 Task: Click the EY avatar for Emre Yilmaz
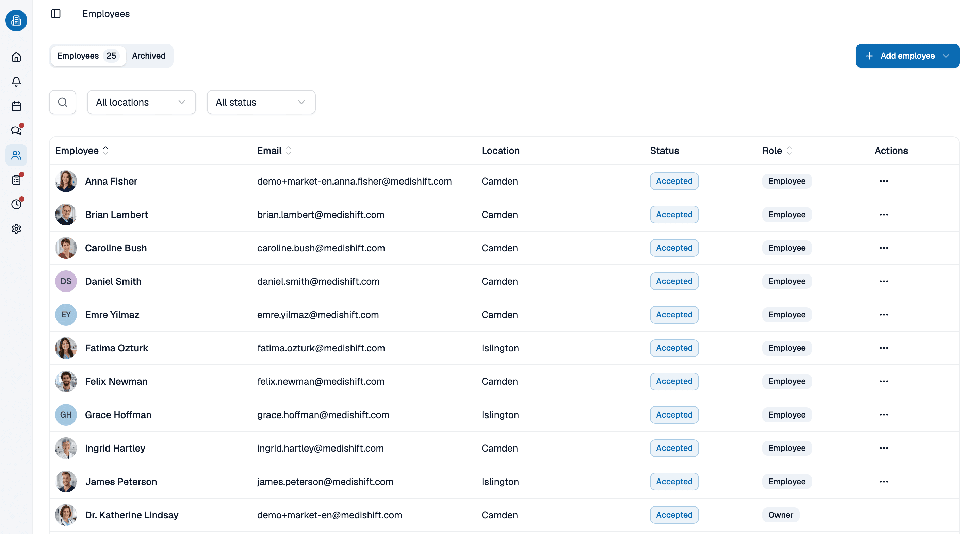pos(66,315)
